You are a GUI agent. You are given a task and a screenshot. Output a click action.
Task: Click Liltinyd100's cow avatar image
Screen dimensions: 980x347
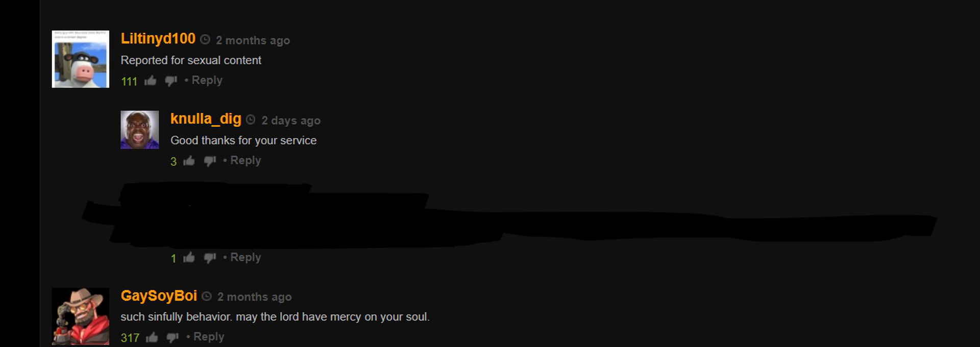point(81,59)
